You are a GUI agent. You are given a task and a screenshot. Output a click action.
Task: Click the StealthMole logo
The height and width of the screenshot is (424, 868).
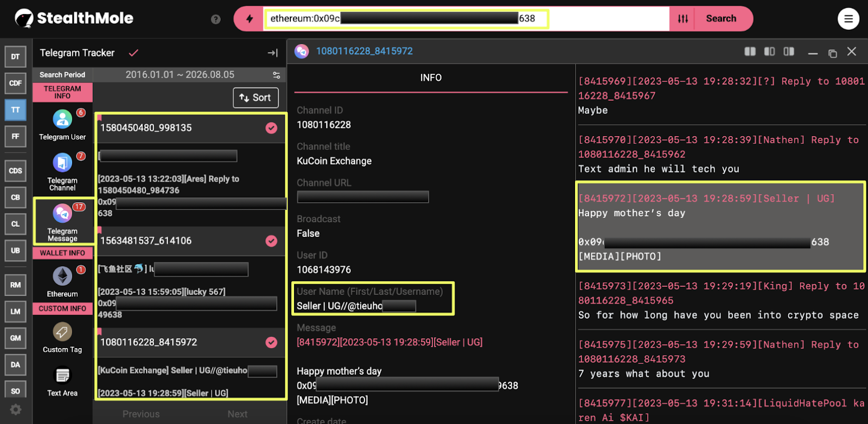click(x=74, y=18)
